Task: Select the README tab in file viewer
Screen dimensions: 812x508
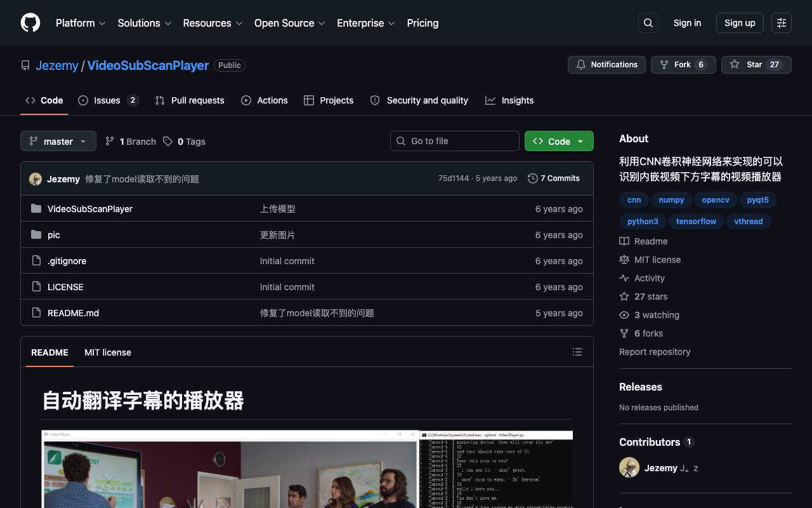Action: point(49,352)
